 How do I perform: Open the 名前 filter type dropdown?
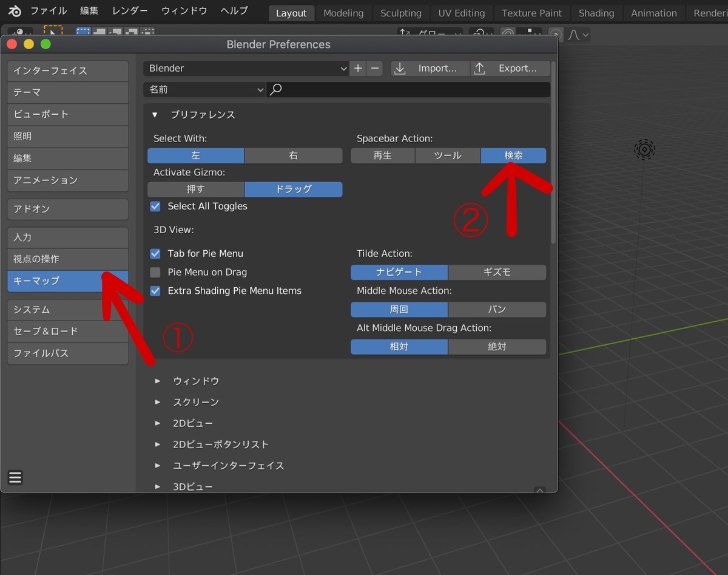(204, 89)
